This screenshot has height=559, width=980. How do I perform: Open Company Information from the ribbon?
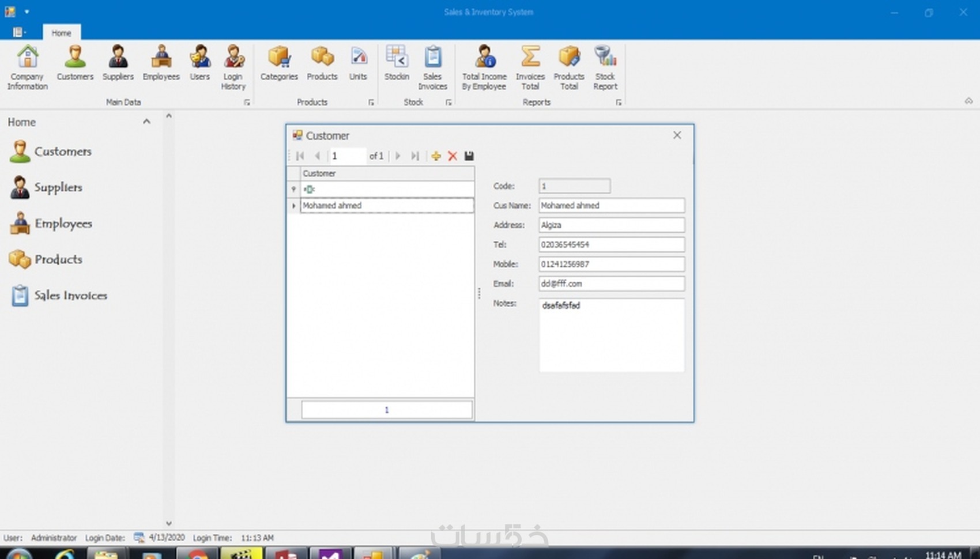coord(27,67)
